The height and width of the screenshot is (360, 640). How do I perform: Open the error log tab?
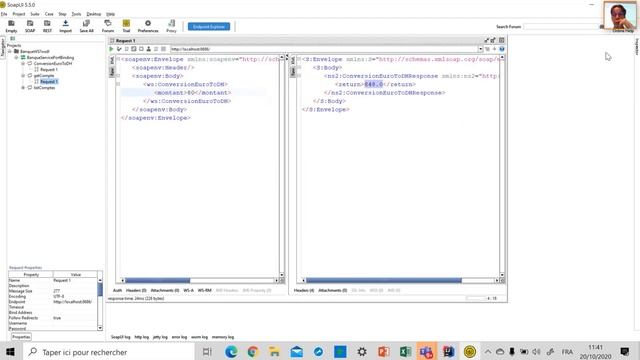pos(179,337)
